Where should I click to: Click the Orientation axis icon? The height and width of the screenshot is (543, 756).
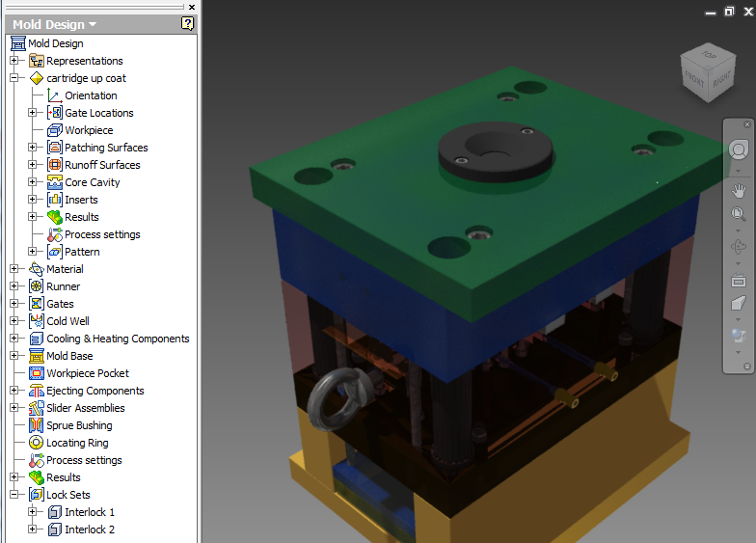[55, 95]
